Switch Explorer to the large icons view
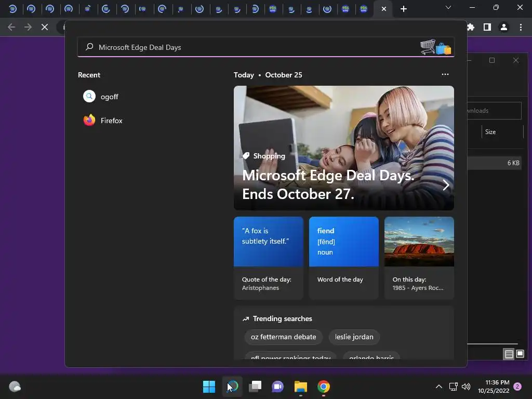Screen dimensions: 532x399 click(520, 354)
